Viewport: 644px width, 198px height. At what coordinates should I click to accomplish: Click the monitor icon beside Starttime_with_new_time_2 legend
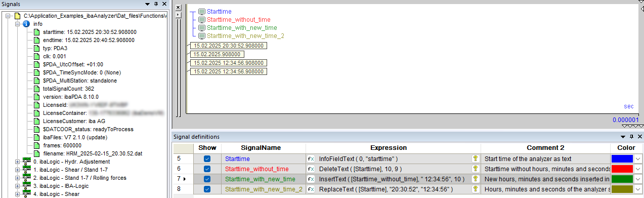[202, 36]
